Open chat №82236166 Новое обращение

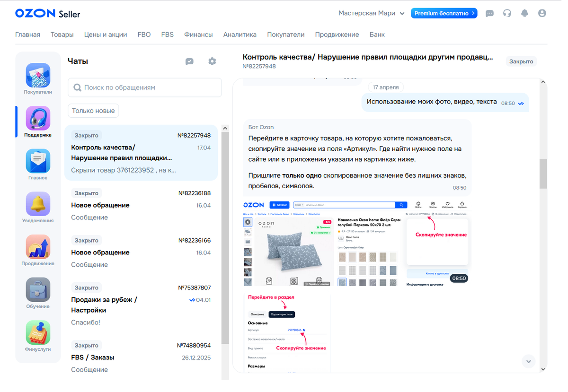pos(141,253)
